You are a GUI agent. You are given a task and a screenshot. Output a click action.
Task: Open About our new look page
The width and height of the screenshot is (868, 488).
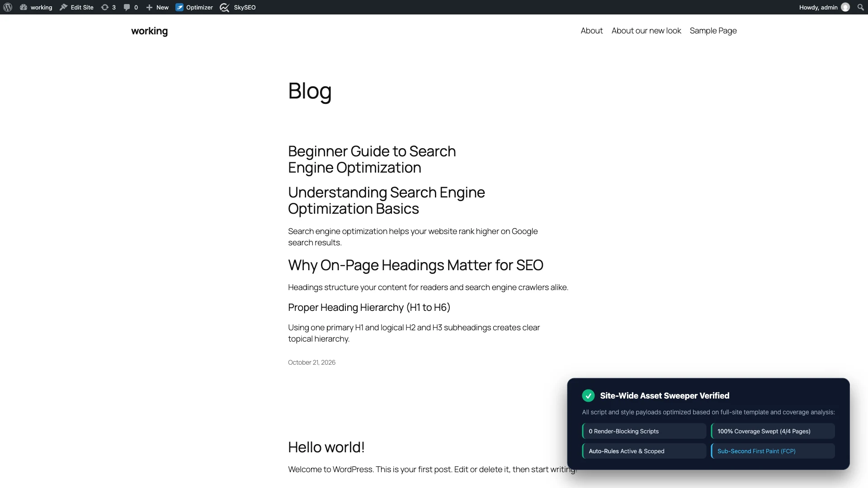pos(646,31)
